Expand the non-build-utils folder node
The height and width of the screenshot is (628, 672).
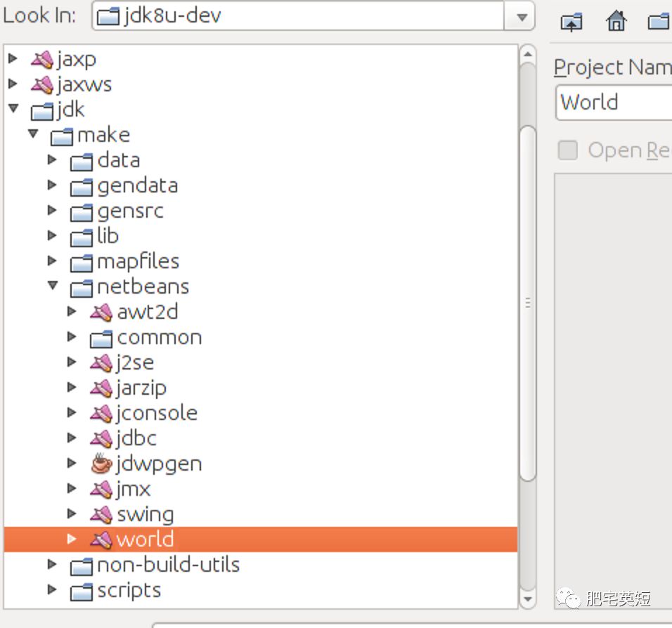tap(52, 564)
